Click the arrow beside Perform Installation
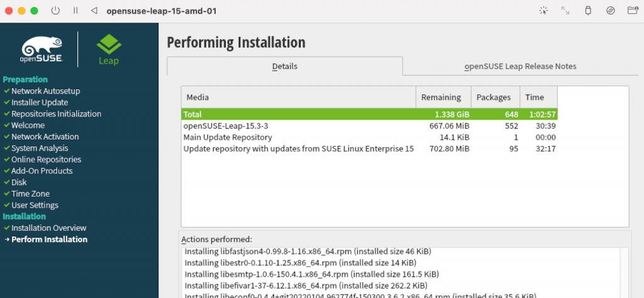Image resolution: width=644 pixels, height=298 pixels. 7,240
